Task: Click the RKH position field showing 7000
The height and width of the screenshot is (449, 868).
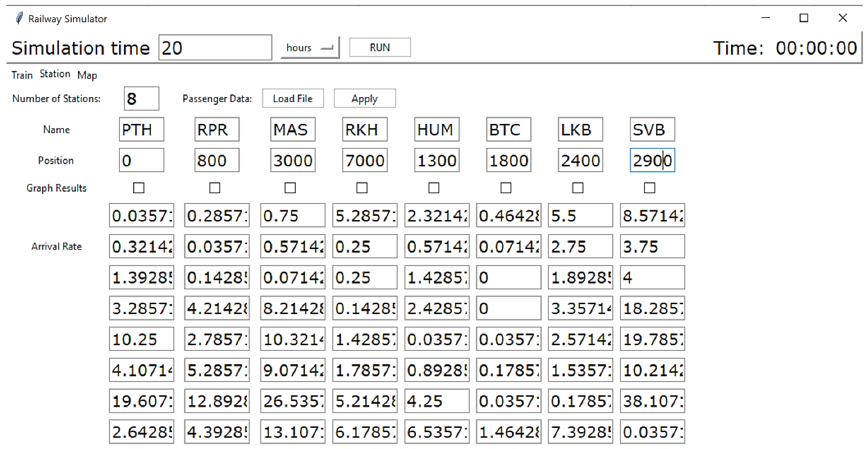Action: 365,160
